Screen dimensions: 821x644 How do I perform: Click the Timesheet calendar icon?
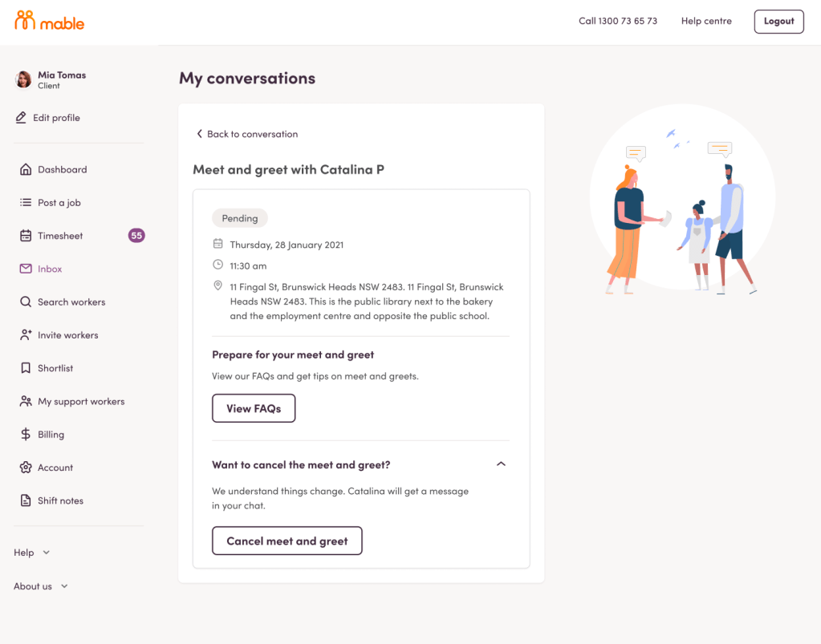click(x=26, y=236)
